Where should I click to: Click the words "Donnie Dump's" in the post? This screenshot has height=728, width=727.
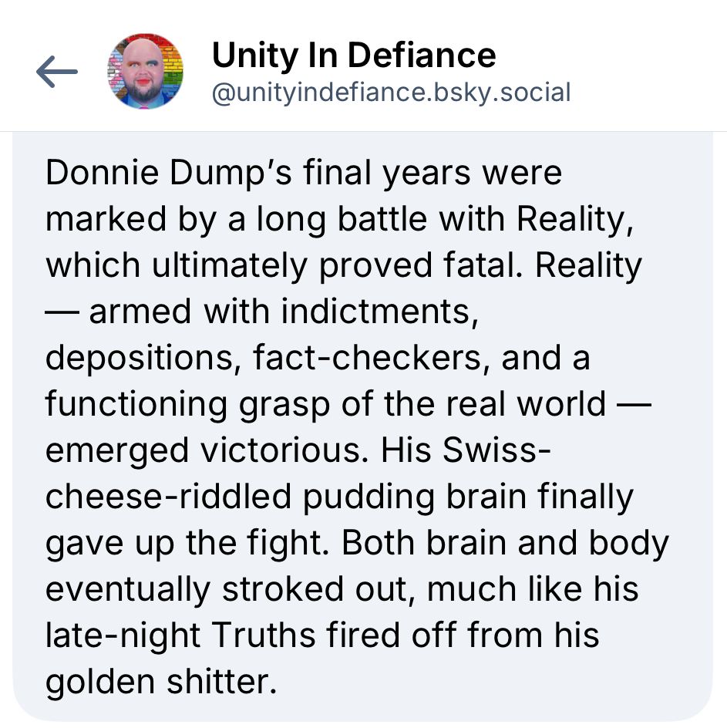click(x=169, y=173)
